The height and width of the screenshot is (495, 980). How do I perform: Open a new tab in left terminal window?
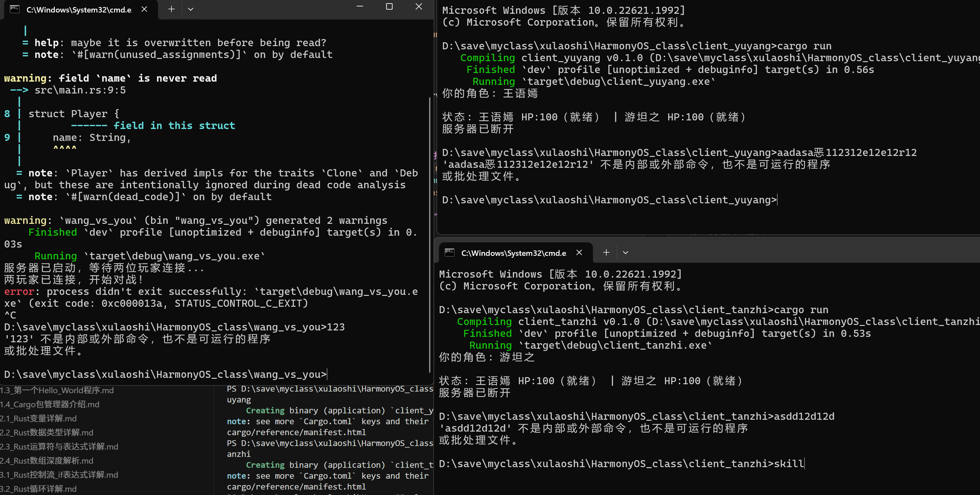coord(171,9)
